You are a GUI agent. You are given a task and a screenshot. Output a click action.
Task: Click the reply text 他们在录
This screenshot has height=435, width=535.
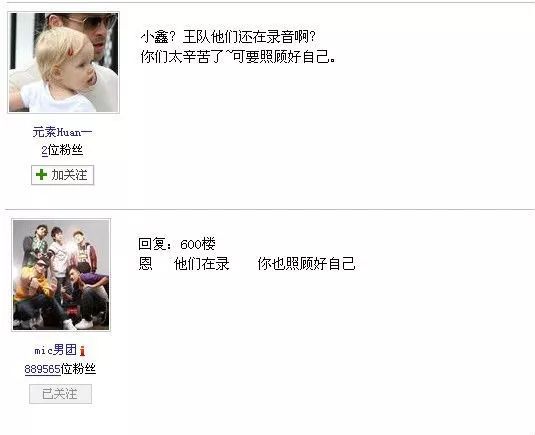pos(202,264)
